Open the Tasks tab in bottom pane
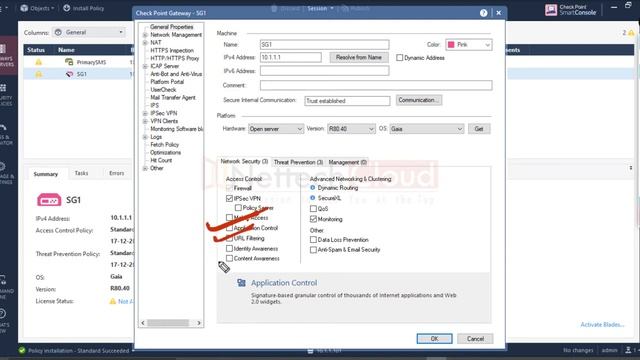Viewport: 640px width, 360px height. 81,173
